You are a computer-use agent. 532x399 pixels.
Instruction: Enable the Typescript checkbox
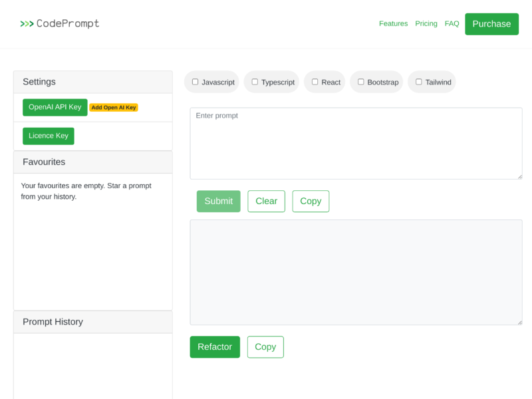255,82
